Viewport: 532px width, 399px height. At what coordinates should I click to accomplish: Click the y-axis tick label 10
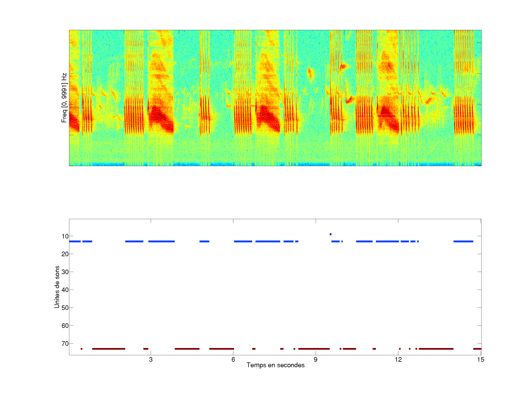(65, 236)
